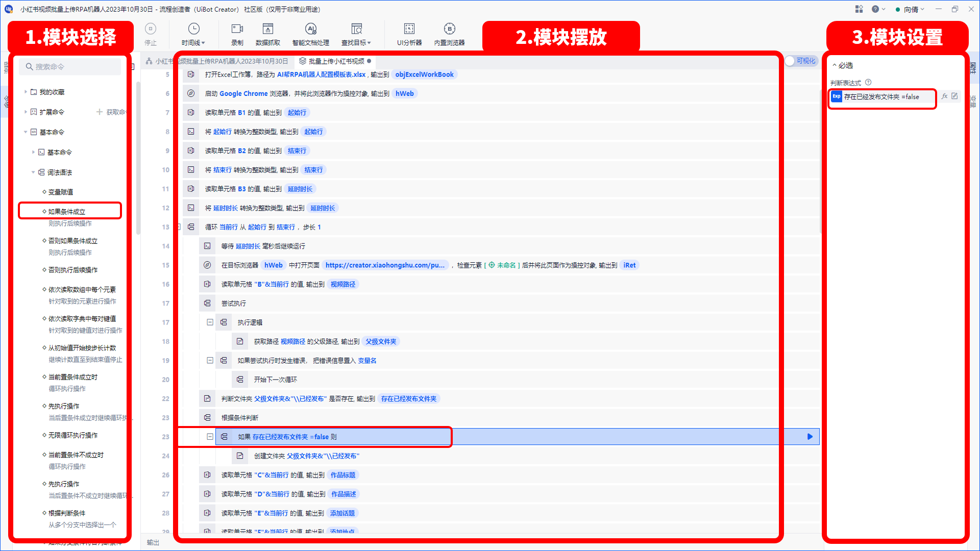Collapse the 执行逻辑 block
Image resolution: width=980 pixels, height=551 pixels.
coord(210,322)
